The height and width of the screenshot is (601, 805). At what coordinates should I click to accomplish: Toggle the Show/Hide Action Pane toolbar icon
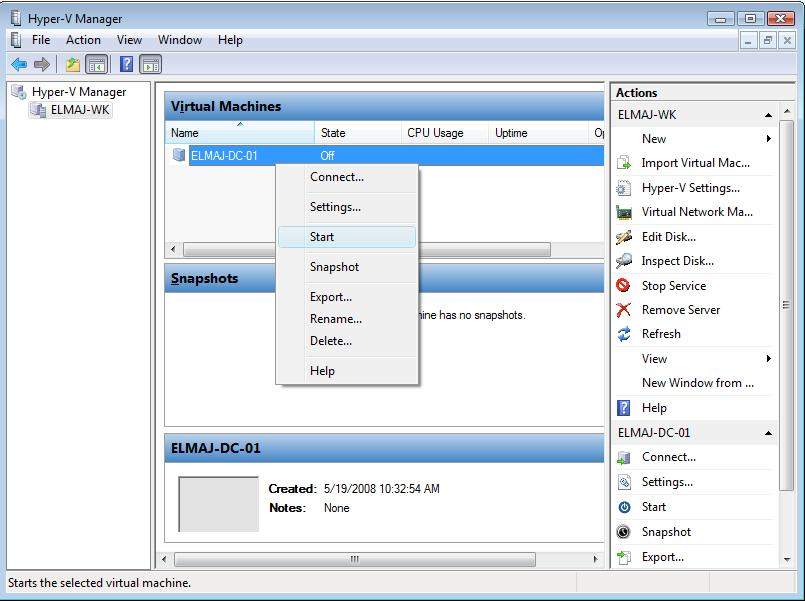pos(150,65)
